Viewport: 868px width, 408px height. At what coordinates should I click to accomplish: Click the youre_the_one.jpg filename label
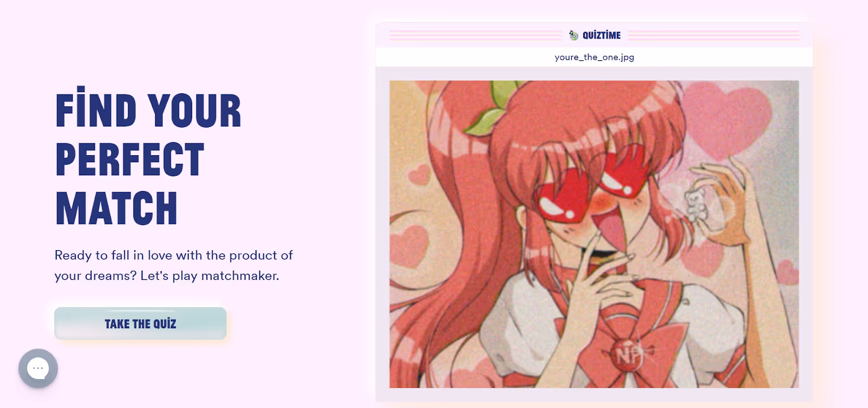pyautogui.click(x=594, y=57)
